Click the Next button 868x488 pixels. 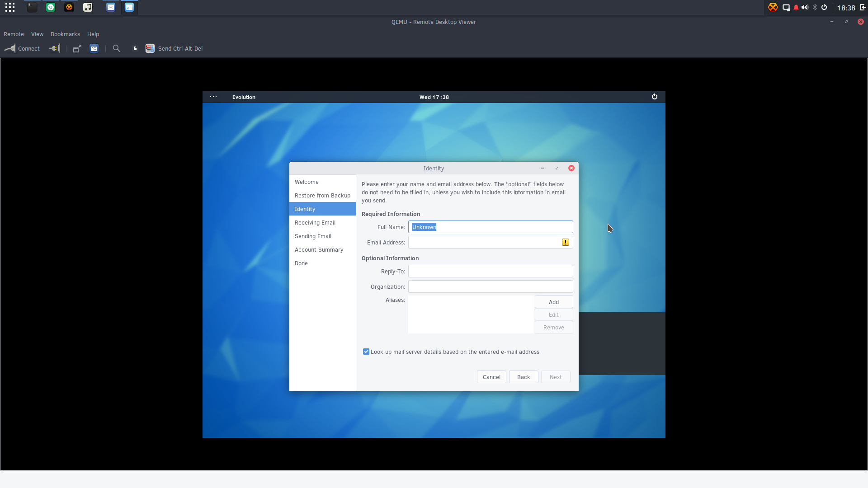tap(556, 377)
